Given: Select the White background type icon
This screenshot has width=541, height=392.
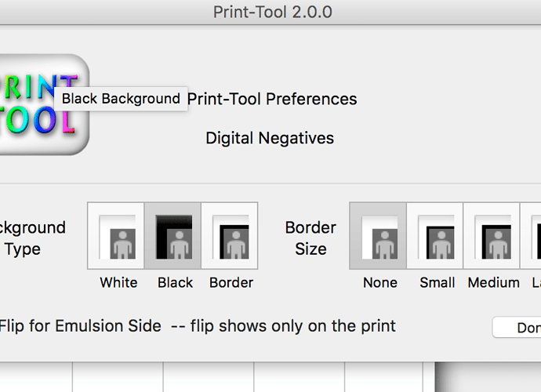Looking at the screenshot, I should 116,230.
